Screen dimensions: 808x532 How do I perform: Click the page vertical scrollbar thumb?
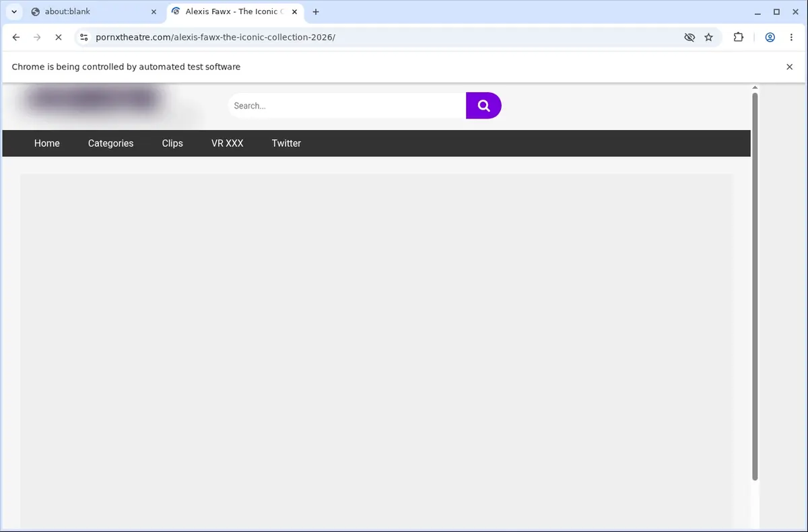(x=755, y=286)
